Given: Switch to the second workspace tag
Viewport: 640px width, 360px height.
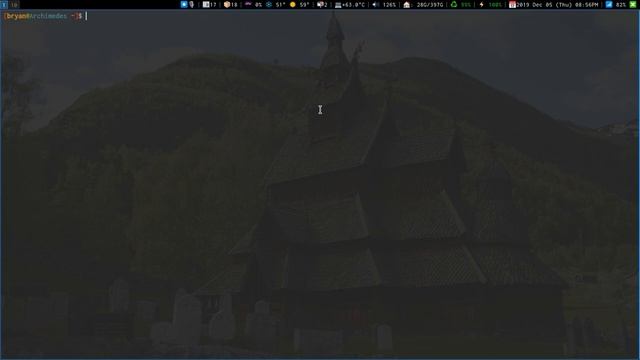Looking at the screenshot, I should tap(14, 4).
